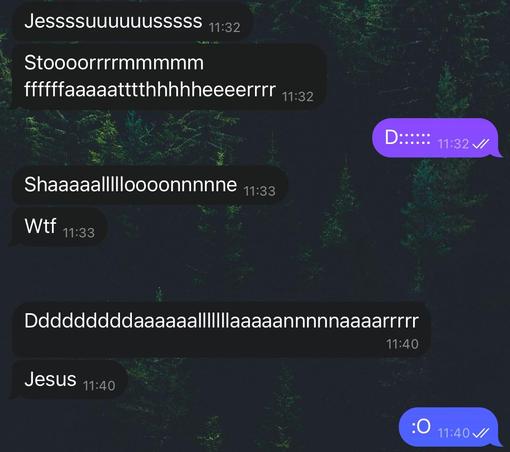Select the Jesssuuuuuusssss message bubble
510x452 pixels.
coord(132,22)
